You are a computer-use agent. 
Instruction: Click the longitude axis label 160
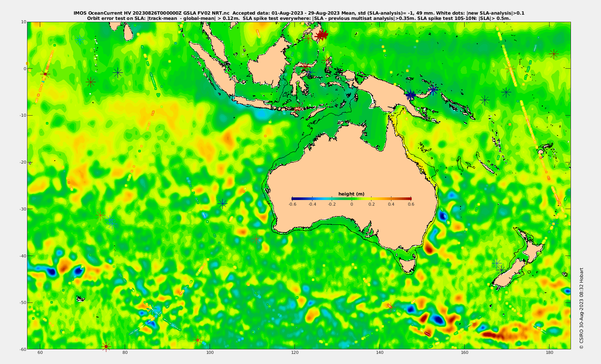pos(465,353)
